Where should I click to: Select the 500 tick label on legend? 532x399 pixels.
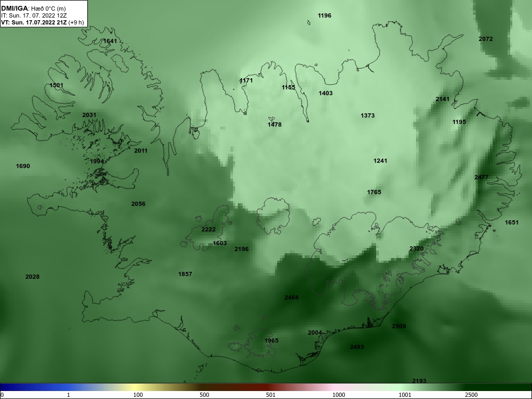205,395
